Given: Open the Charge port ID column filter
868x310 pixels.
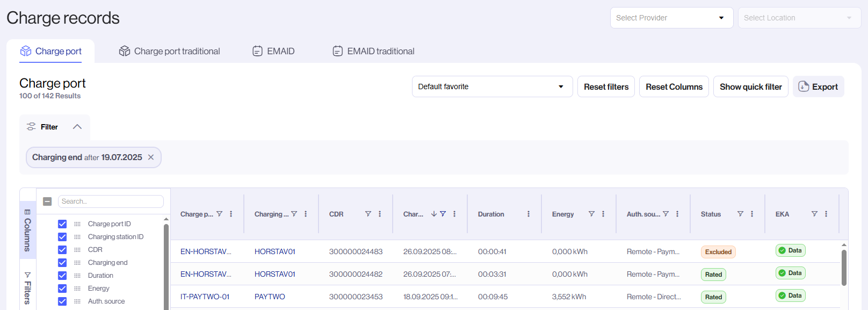Looking at the screenshot, I should coord(219,214).
